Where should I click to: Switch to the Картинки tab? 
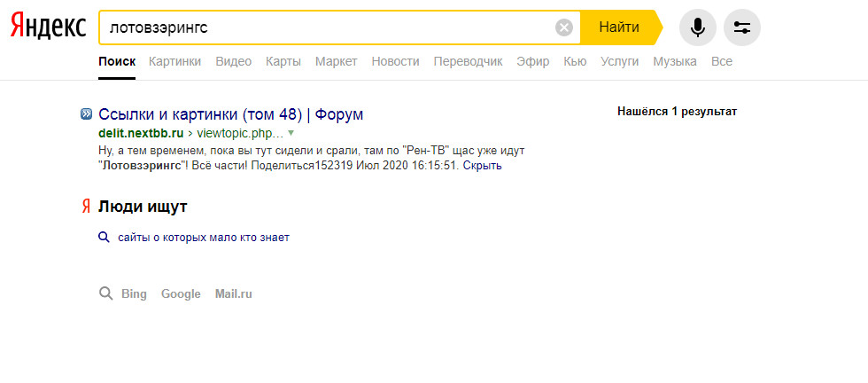coord(175,61)
